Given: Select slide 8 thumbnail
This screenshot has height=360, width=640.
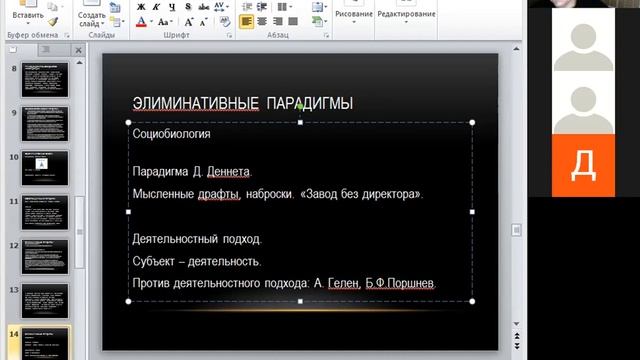Looking at the screenshot, I should point(45,80).
